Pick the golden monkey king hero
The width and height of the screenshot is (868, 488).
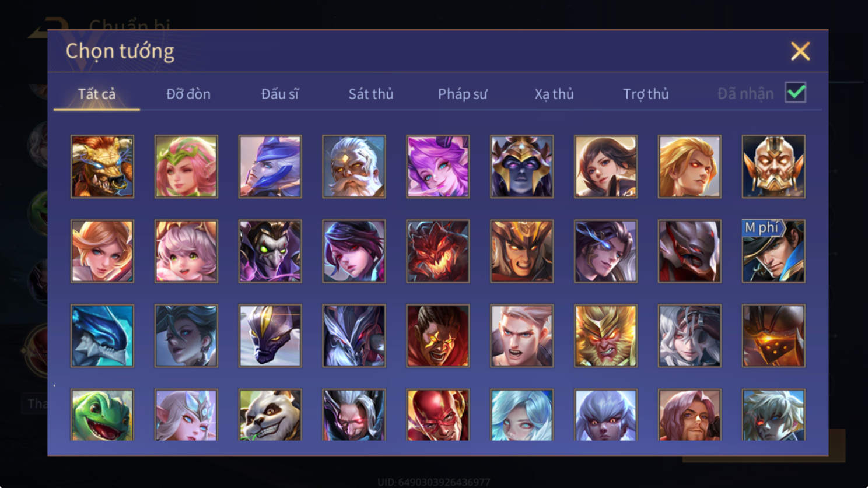[605, 336]
